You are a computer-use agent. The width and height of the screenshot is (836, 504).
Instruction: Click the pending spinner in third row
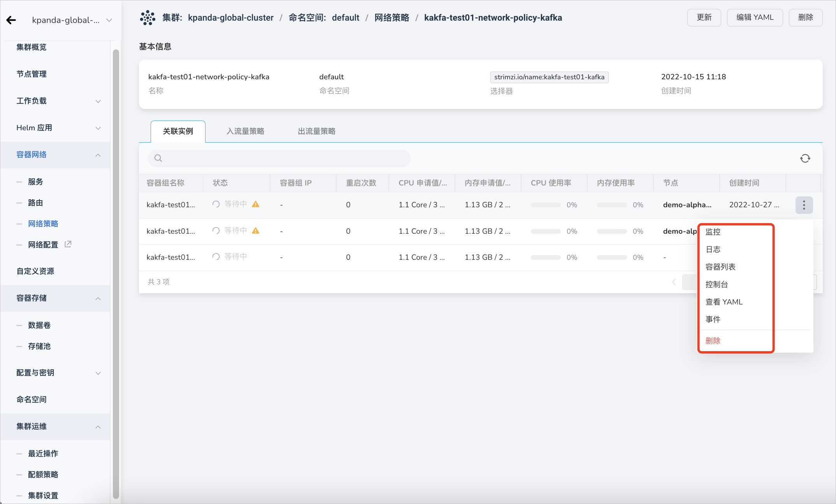(216, 257)
